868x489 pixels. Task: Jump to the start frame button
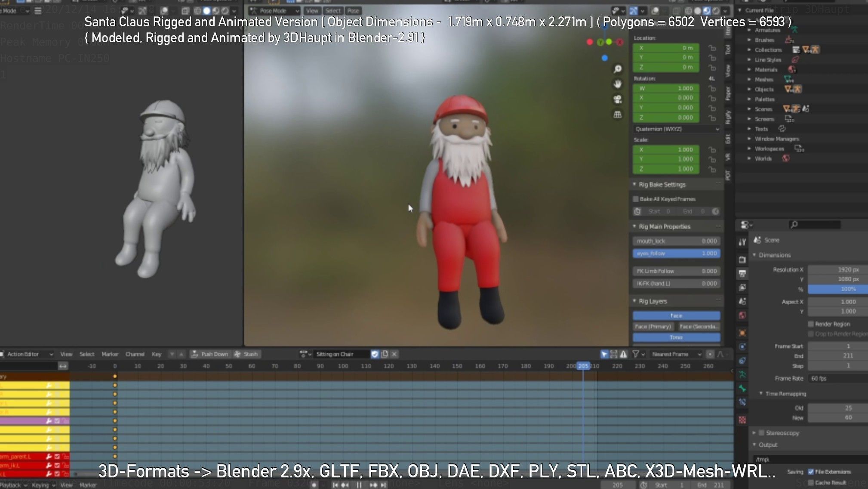point(335,485)
